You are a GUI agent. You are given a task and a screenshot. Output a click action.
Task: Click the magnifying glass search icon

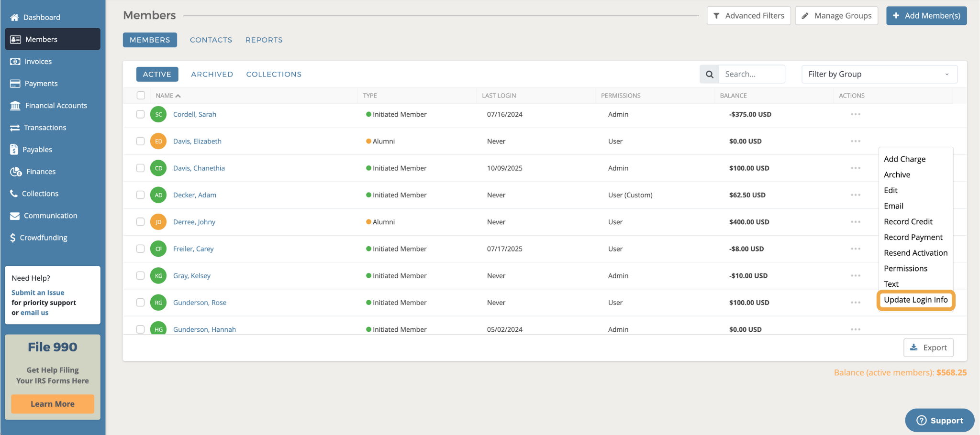pyautogui.click(x=709, y=74)
